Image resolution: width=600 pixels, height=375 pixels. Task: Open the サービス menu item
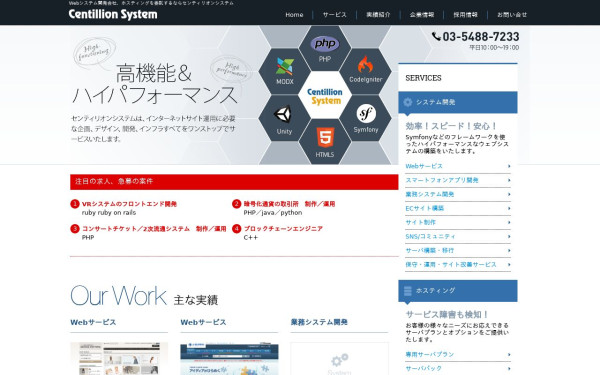334,15
